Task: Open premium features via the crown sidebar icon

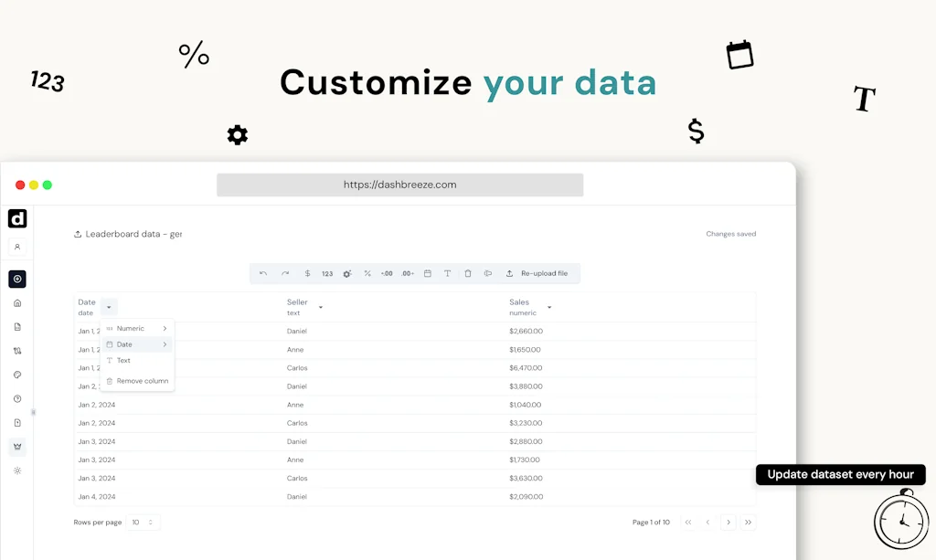Action: pyautogui.click(x=17, y=447)
